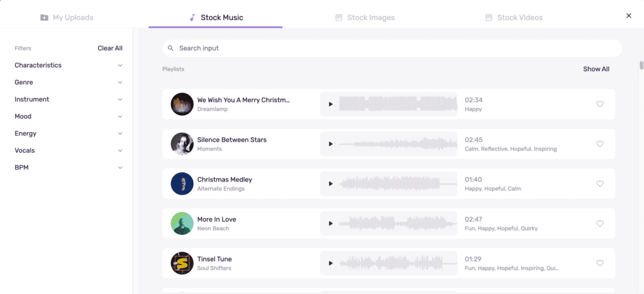Open Moments album cover thumbnail

(182, 144)
